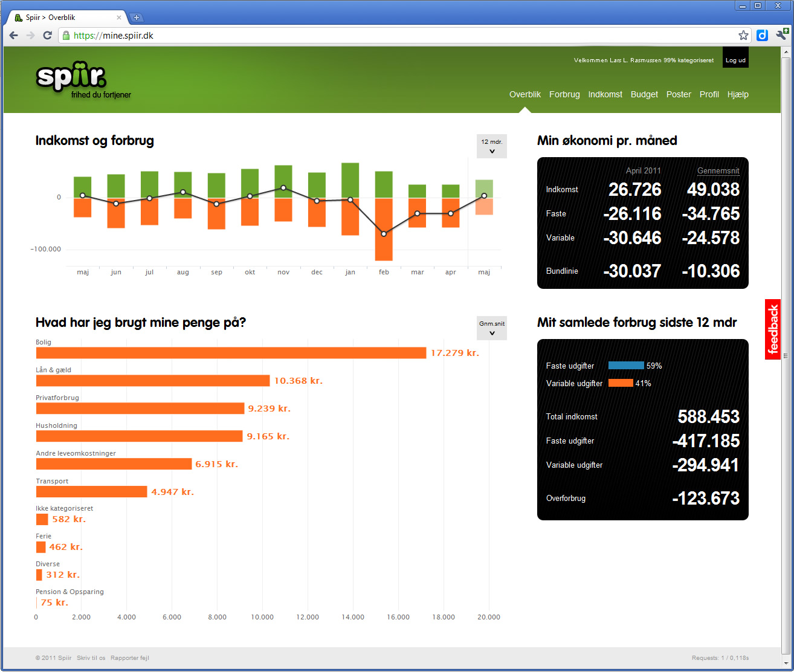Open the wrench settings menu
The height and width of the screenshot is (672, 794).
(x=781, y=35)
